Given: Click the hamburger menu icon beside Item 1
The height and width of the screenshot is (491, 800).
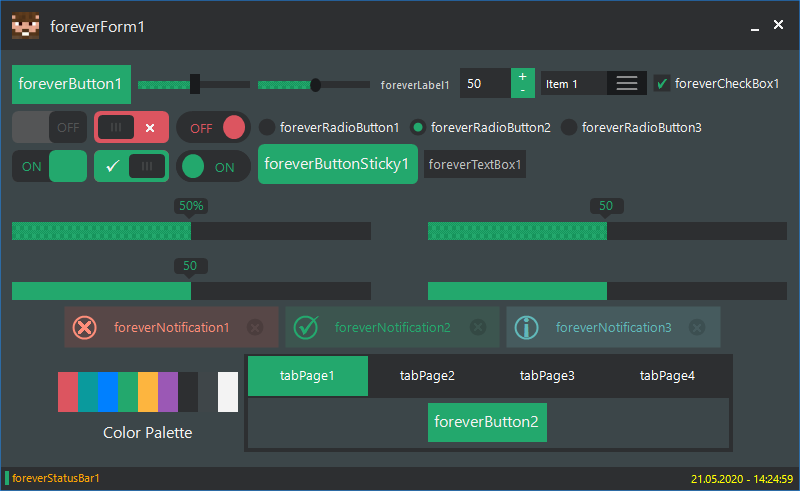Looking at the screenshot, I should pyautogui.click(x=627, y=84).
